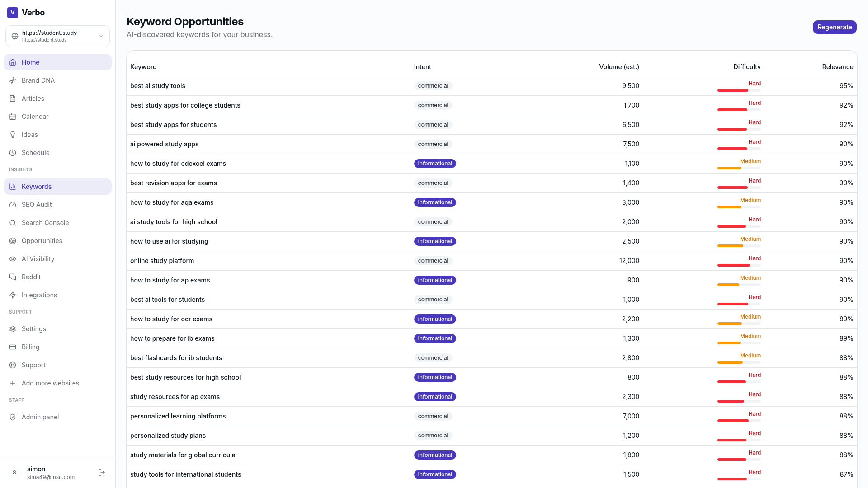Sort by the Difficulty column header
The height and width of the screenshot is (488, 868).
747,67
